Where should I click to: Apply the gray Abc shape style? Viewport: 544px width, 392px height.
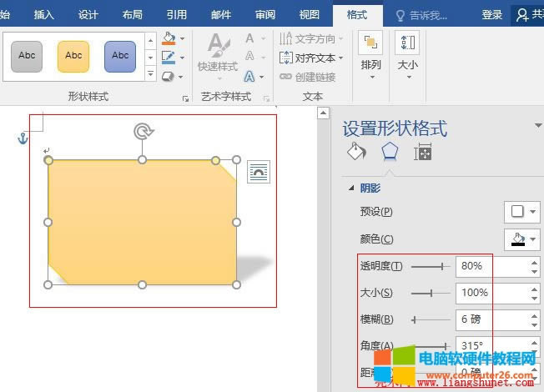27,56
